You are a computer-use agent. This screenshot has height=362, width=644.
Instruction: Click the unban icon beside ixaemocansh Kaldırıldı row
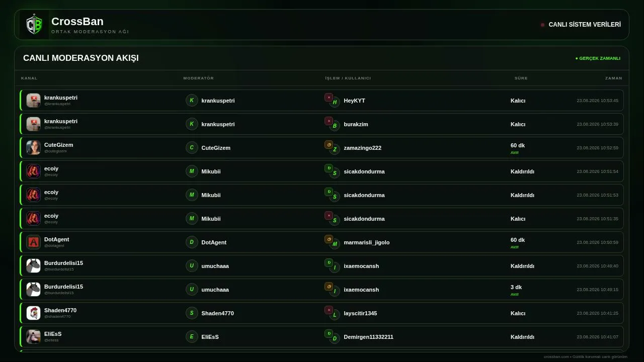(x=329, y=263)
